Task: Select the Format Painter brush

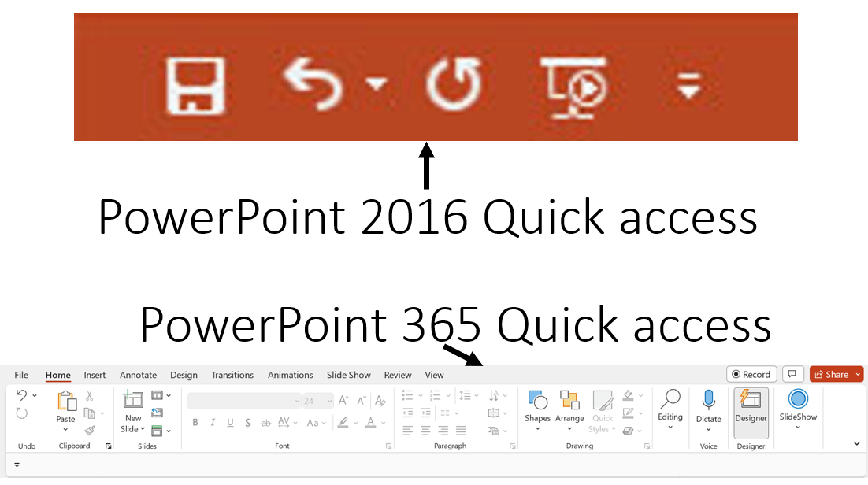Action: [x=90, y=430]
